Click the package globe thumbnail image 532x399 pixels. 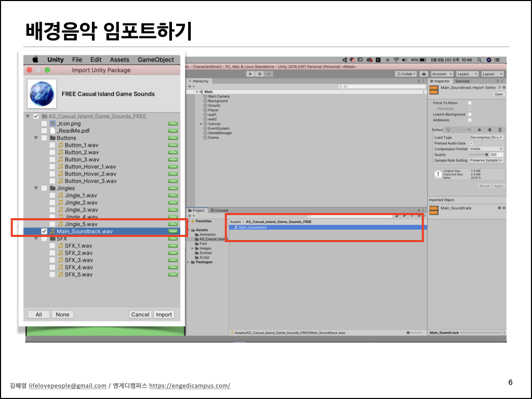(x=42, y=94)
